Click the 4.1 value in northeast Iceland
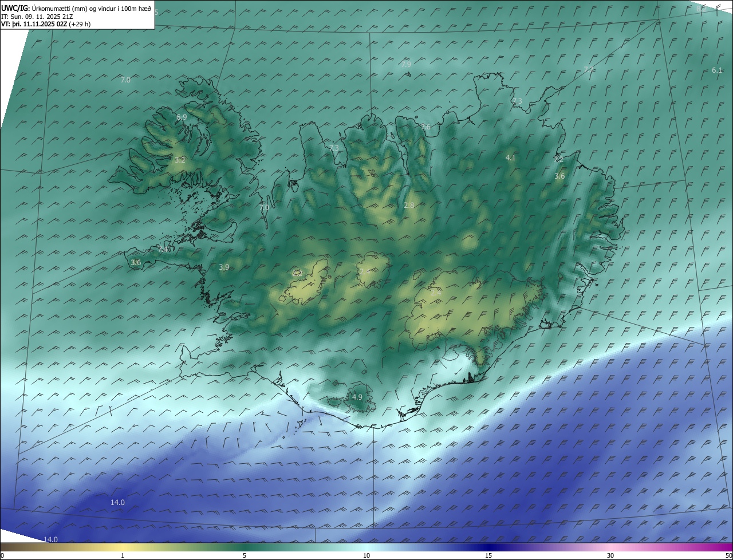The image size is (733, 560). pos(511,157)
